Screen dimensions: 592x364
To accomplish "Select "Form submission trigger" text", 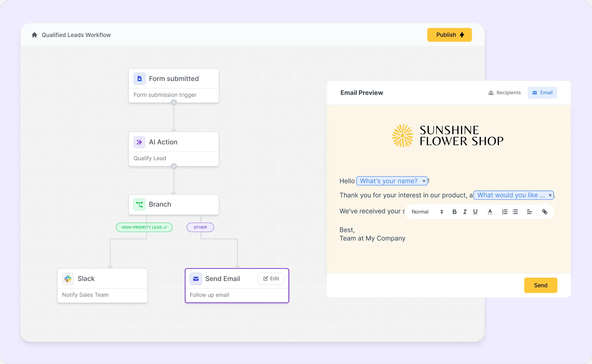I will click(165, 95).
